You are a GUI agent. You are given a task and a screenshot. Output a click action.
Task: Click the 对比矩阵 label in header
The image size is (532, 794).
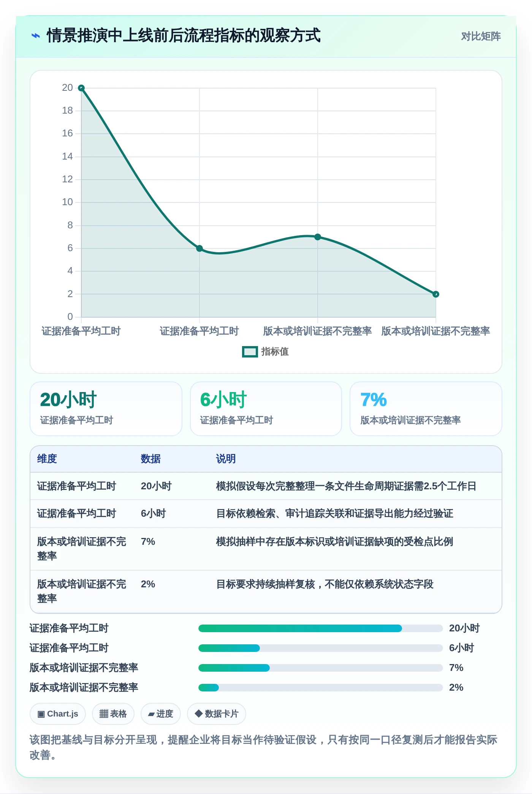[481, 36]
